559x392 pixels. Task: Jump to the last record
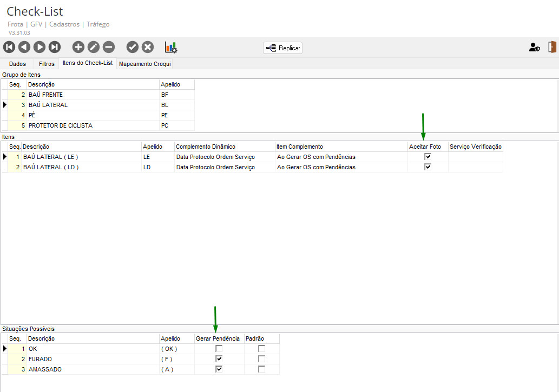tap(55, 47)
